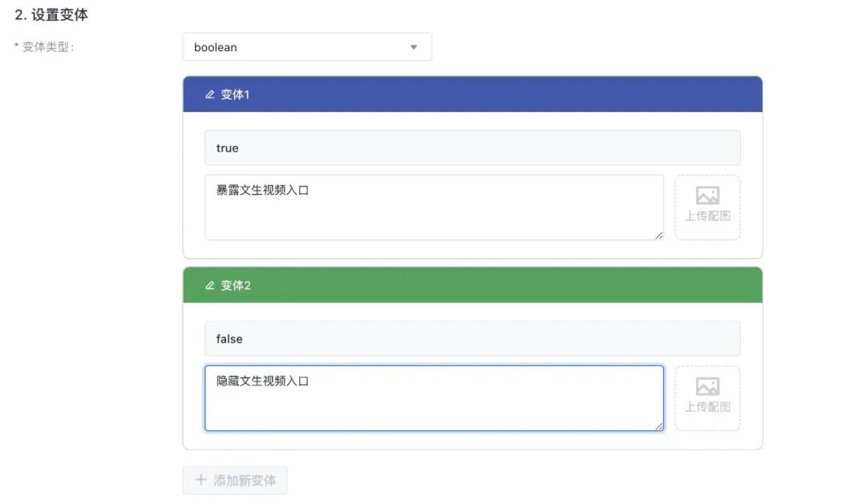Screen dimensions: 866x504
Task: Click the plus icon on 添加新变体
Action: click(x=201, y=480)
